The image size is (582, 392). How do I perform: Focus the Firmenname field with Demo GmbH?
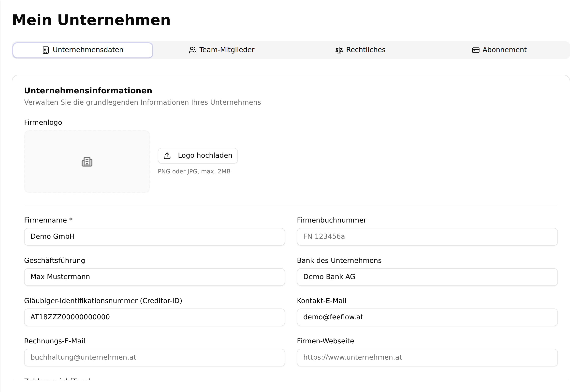[154, 237]
